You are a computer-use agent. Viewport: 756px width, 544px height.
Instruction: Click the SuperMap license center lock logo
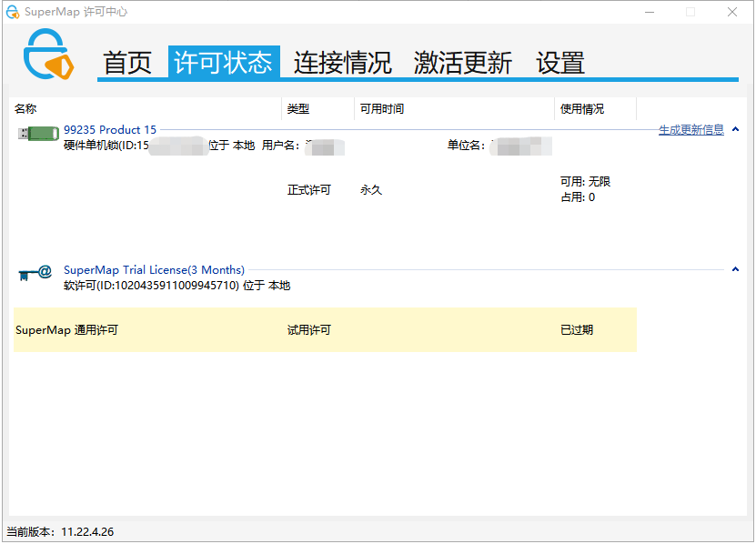[x=49, y=54]
